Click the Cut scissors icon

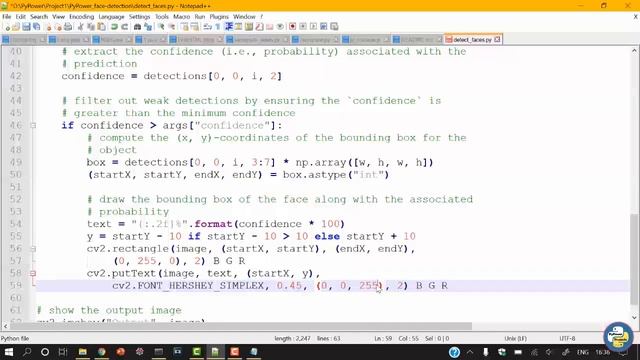click(80, 27)
